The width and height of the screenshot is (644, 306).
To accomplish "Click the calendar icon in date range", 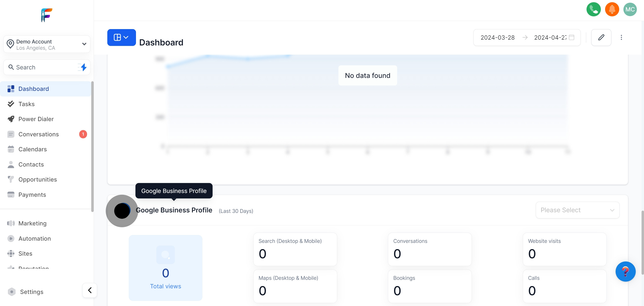I will (572, 38).
